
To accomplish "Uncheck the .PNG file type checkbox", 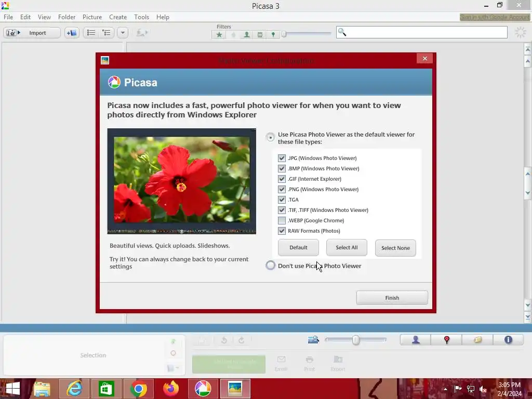I will pyautogui.click(x=282, y=189).
